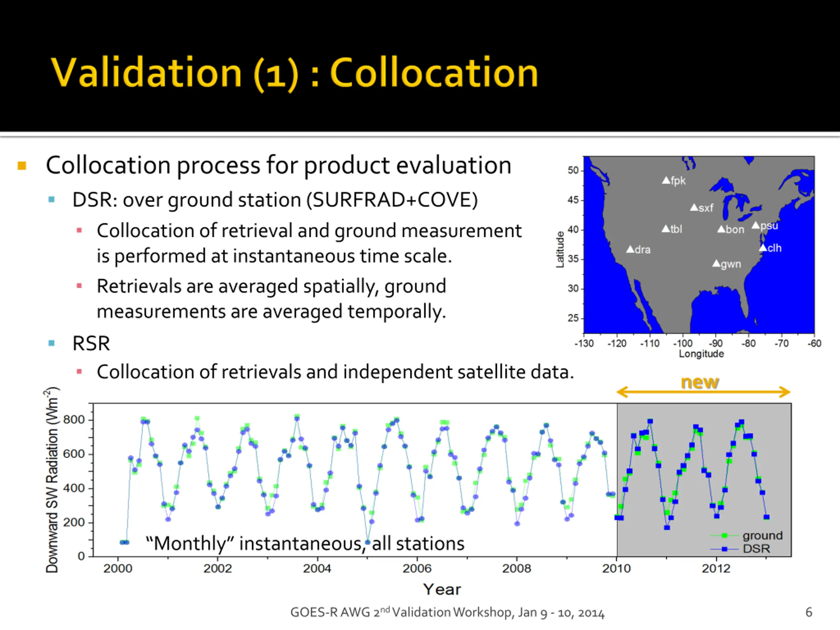Click the 'Year' axis title
Screen dimensions: 840x630
tap(442, 589)
